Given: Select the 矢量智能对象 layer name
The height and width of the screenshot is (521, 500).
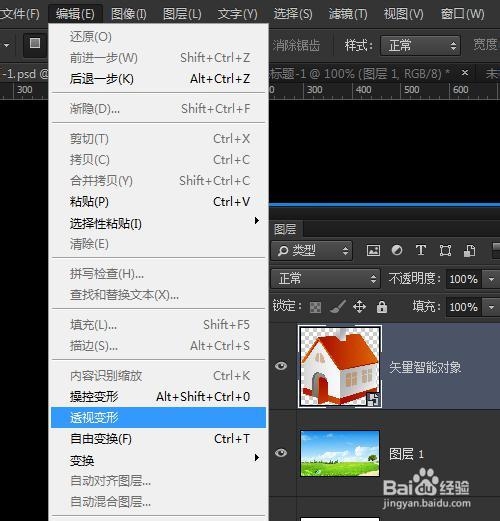Looking at the screenshot, I should click(425, 367).
